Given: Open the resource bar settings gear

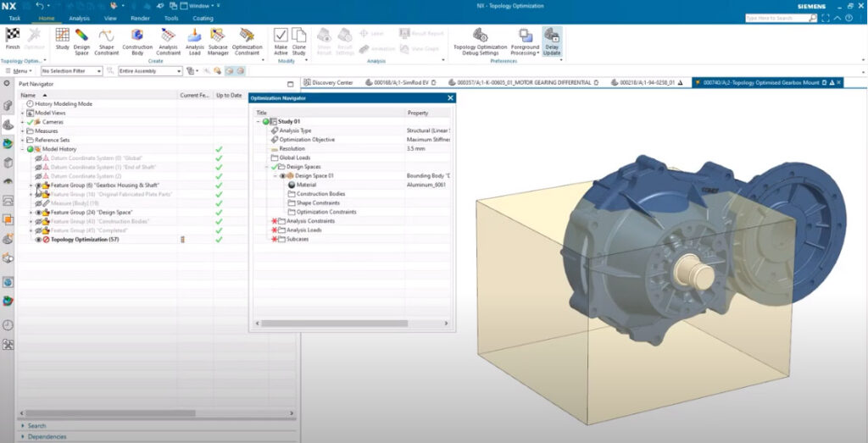Looking at the screenshot, I should (x=7, y=83).
